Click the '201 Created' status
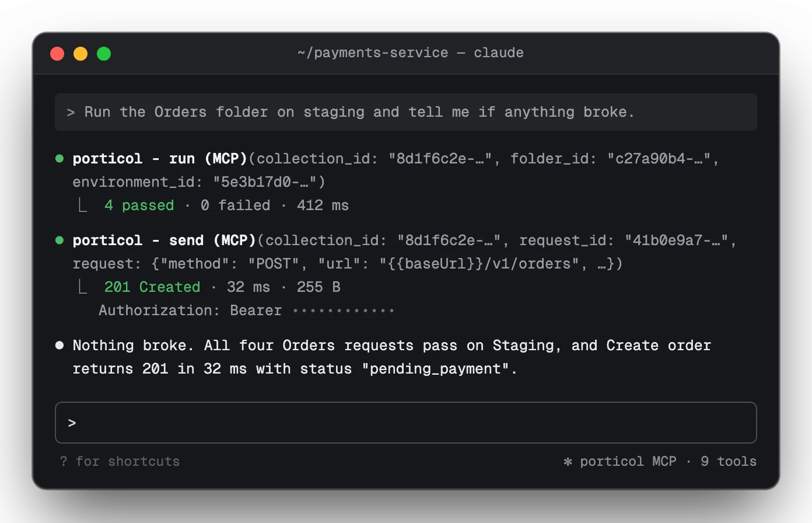Image resolution: width=812 pixels, height=523 pixels. tap(152, 287)
